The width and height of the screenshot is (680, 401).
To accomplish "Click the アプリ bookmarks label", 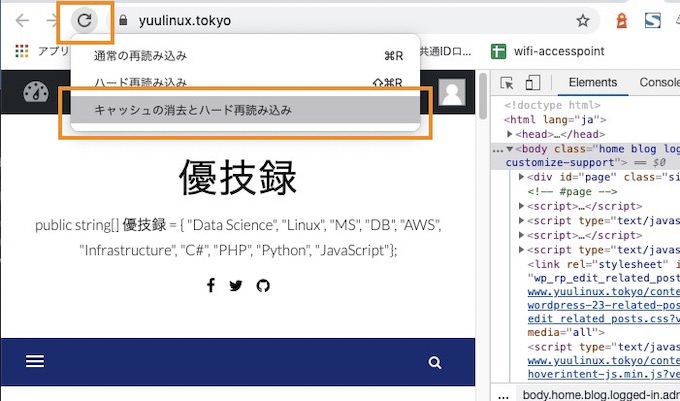I will (53, 51).
